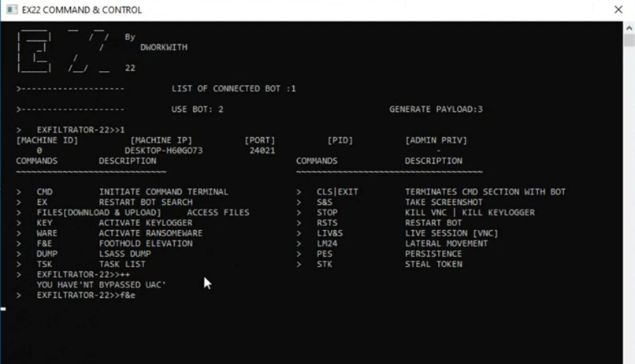Click the EX22 window title bar icon
635x364 pixels.
(13, 10)
